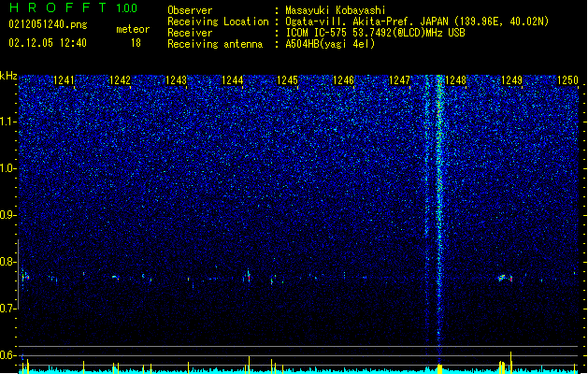Select the filename 0212051240.png
Screen dimensions: 588x374
48,24
